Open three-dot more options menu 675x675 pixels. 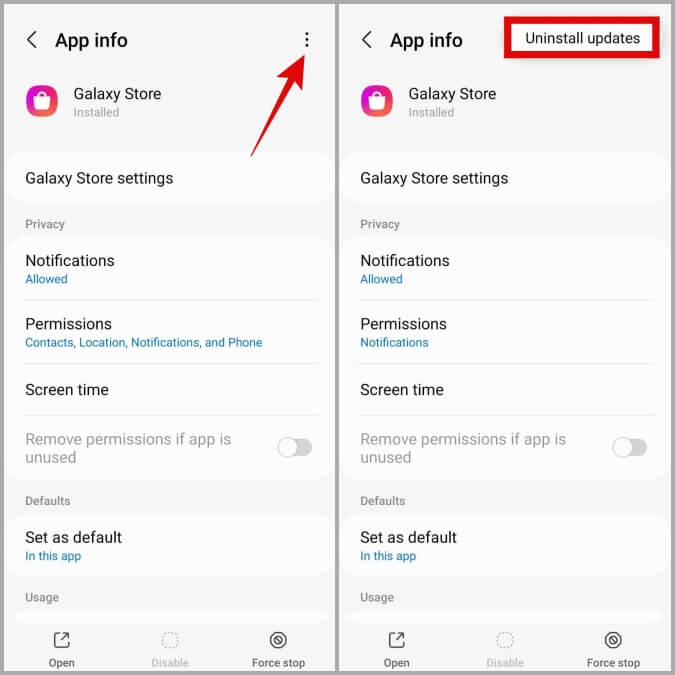coord(307,40)
